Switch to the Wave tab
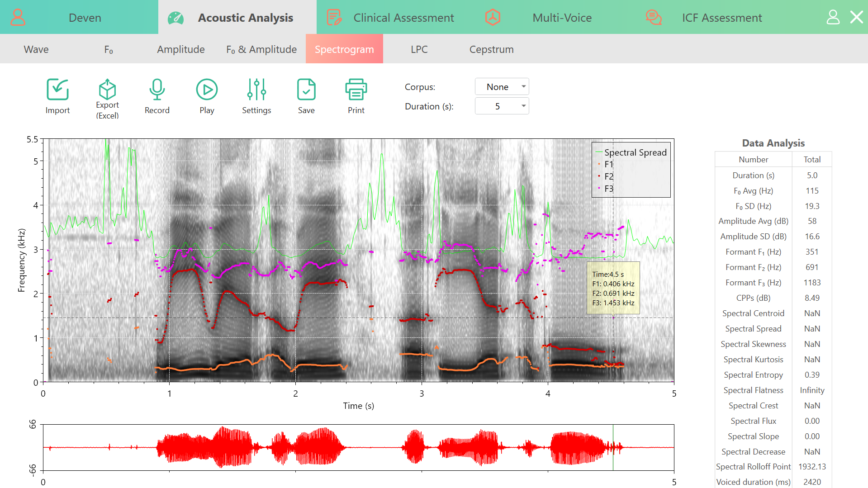 pyautogui.click(x=36, y=49)
